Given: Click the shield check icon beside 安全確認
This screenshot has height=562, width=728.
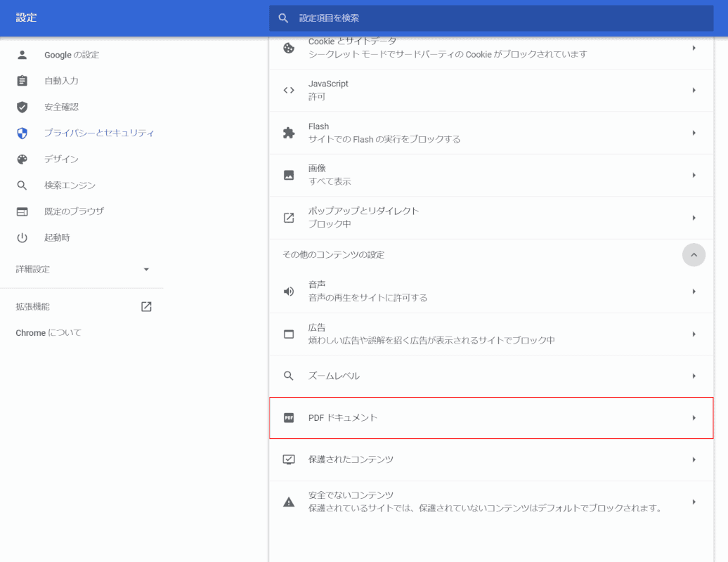Looking at the screenshot, I should click(22, 107).
